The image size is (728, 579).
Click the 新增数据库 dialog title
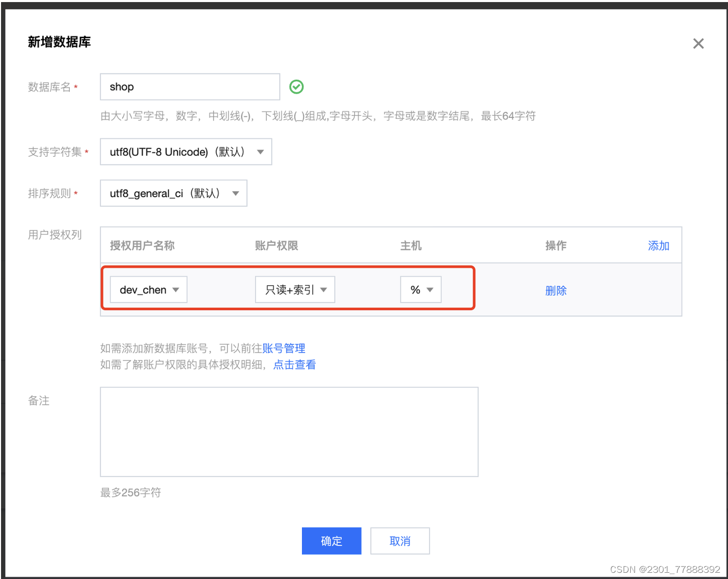point(59,42)
